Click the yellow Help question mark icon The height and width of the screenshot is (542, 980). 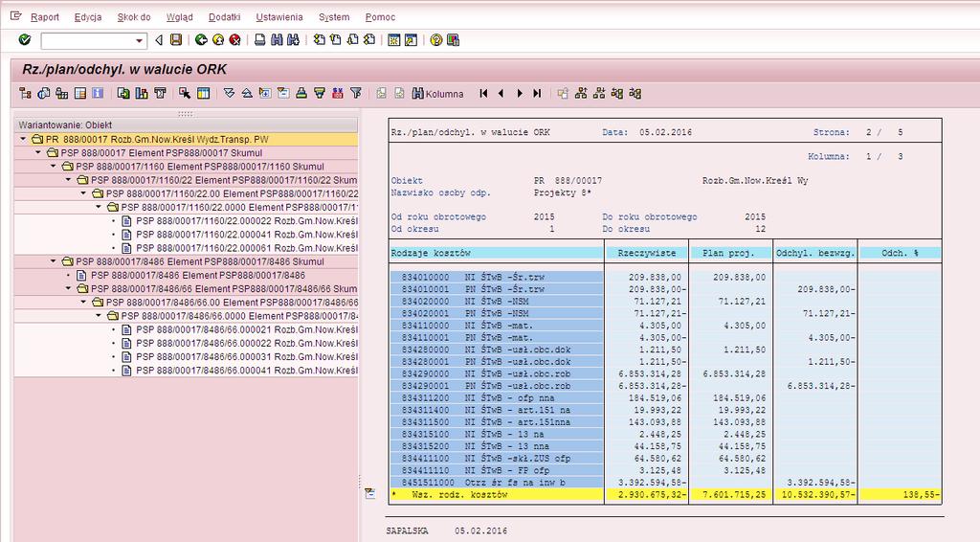tap(436, 40)
